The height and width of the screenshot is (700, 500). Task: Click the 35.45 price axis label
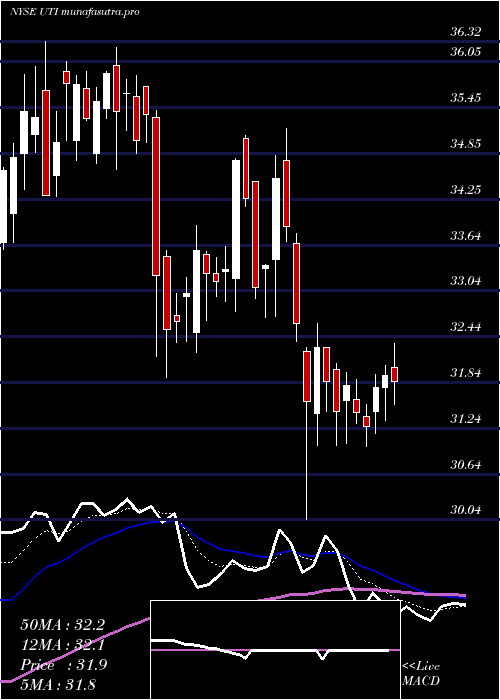click(466, 97)
